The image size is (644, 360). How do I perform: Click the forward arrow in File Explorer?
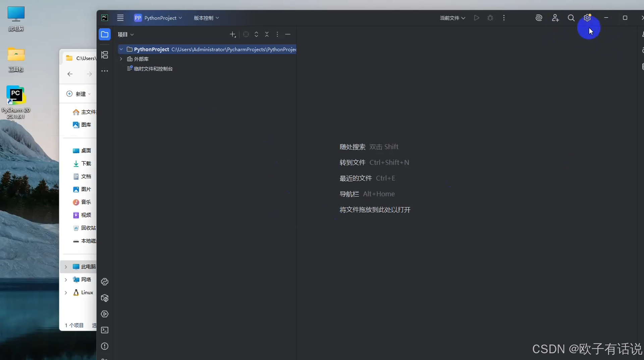coord(89,74)
